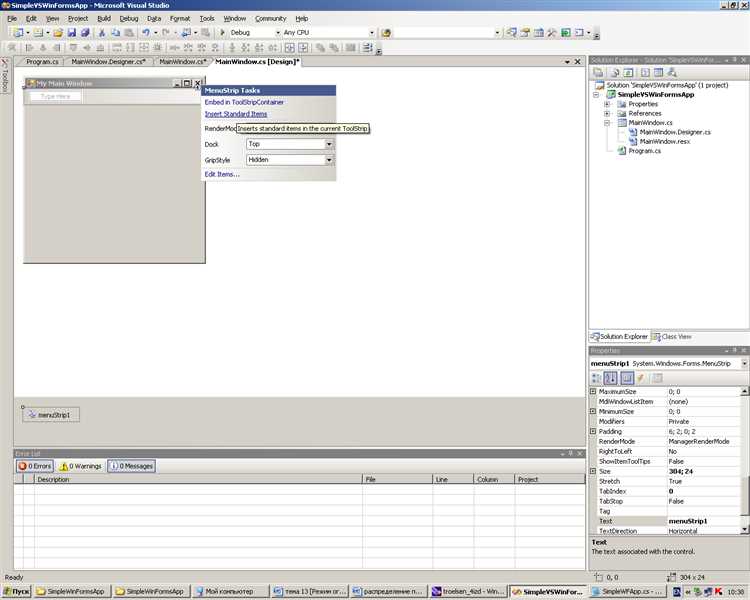Toggle the 0 Messages filter button
The width and height of the screenshot is (750, 600).
[131, 466]
